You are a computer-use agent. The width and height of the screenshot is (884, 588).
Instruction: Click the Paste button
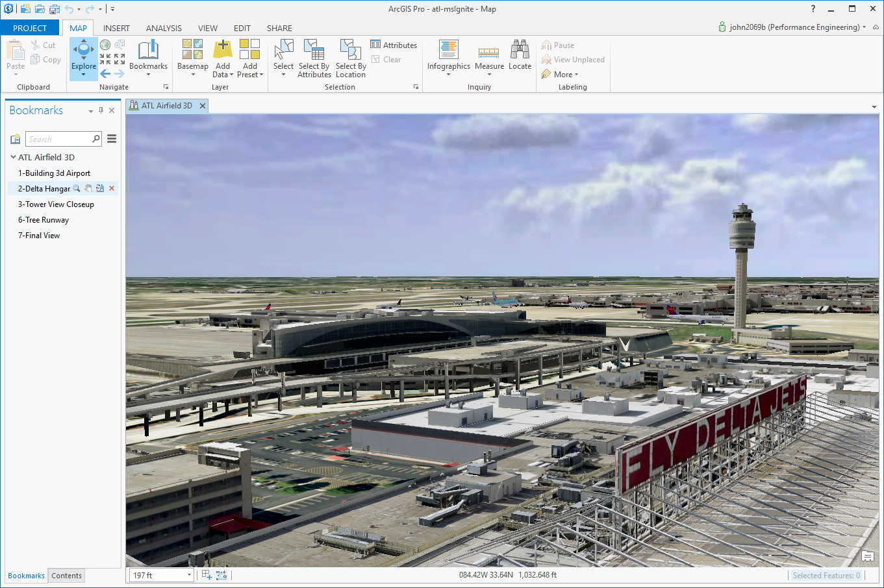16,57
